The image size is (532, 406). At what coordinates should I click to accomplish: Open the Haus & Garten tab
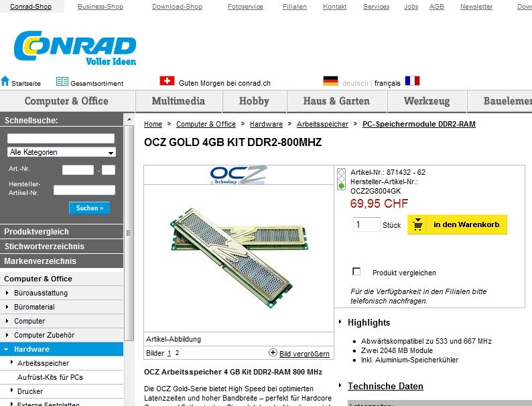pos(336,101)
